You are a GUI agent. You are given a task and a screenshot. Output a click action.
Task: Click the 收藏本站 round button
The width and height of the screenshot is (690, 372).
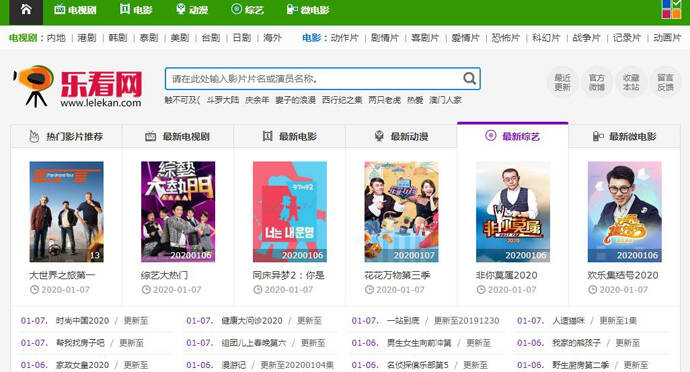pos(631,82)
